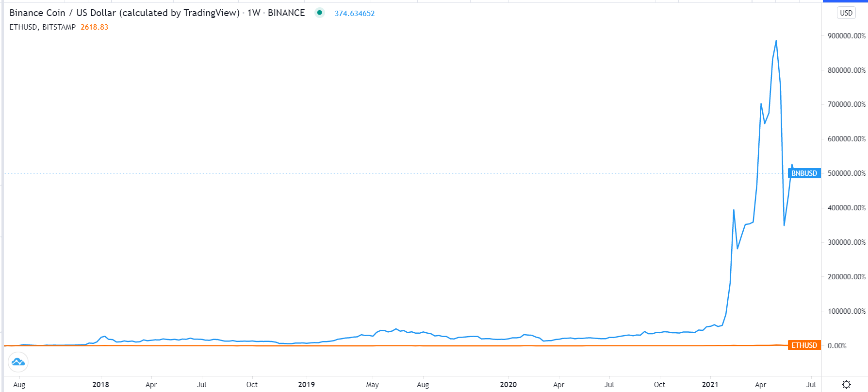Screen dimensions: 868x392
Task: Click the green market status dot
Action: [x=319, y=13]
